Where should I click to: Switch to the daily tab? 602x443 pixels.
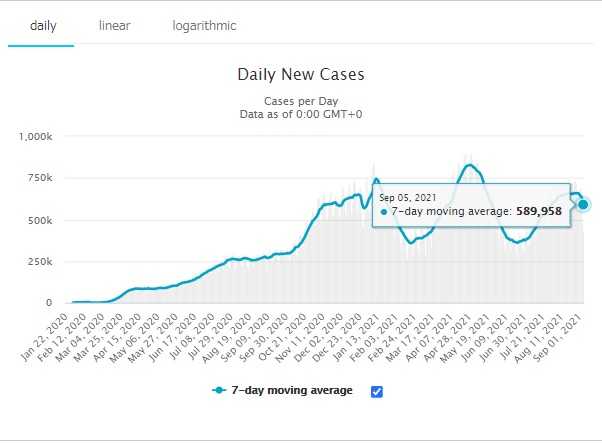tap(41, 25)
